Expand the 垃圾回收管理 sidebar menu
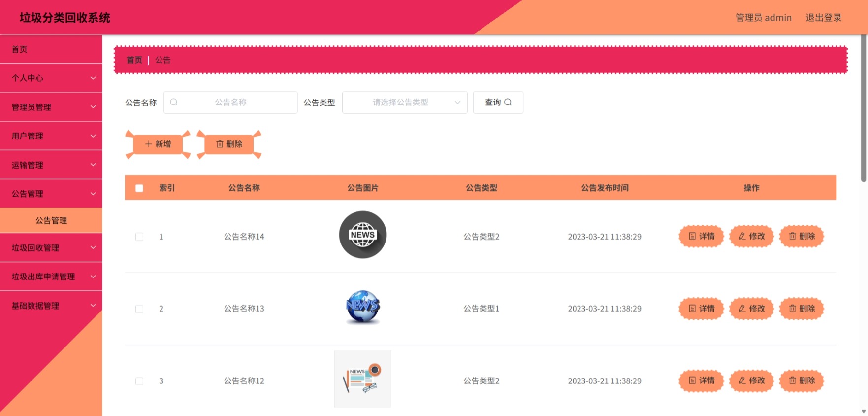868x416 pixels. (x=51, y=248)
